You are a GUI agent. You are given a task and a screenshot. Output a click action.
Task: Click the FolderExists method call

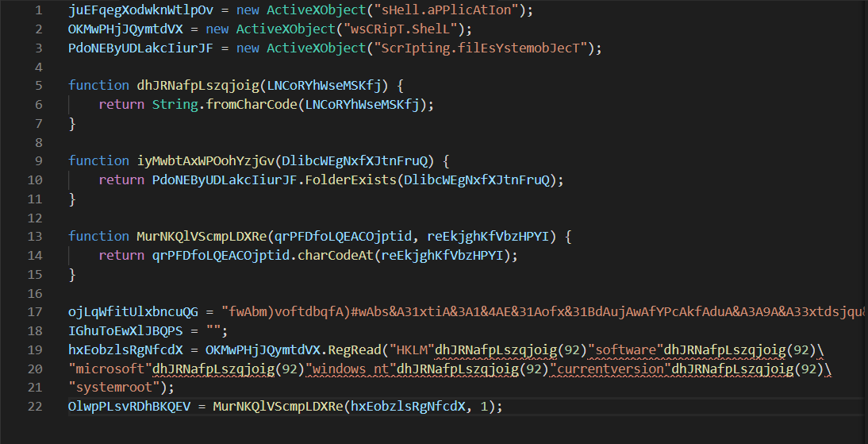(352, 180)
